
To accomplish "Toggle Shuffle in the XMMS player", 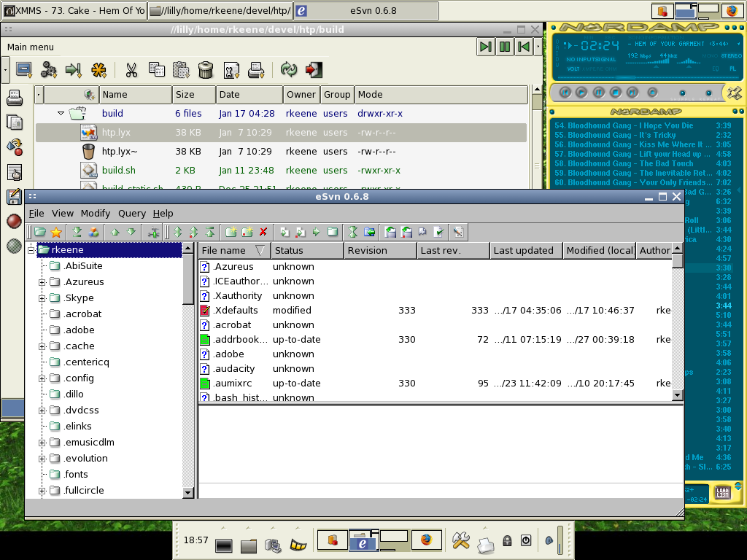I will pos(682,93).
